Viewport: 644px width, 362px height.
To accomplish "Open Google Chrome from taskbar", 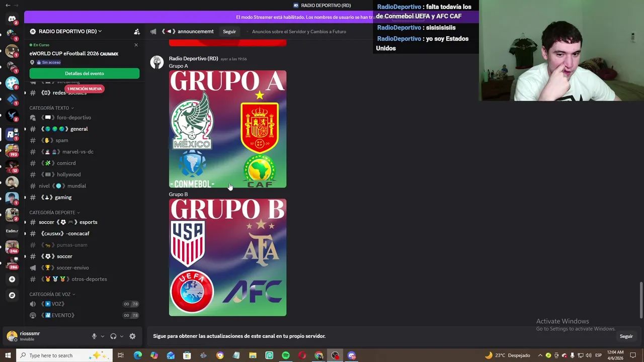I will 319,355.
